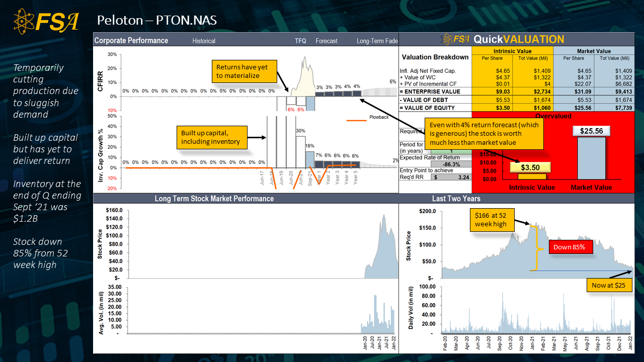Click the red 'Down 85%' label

(571, 246)
